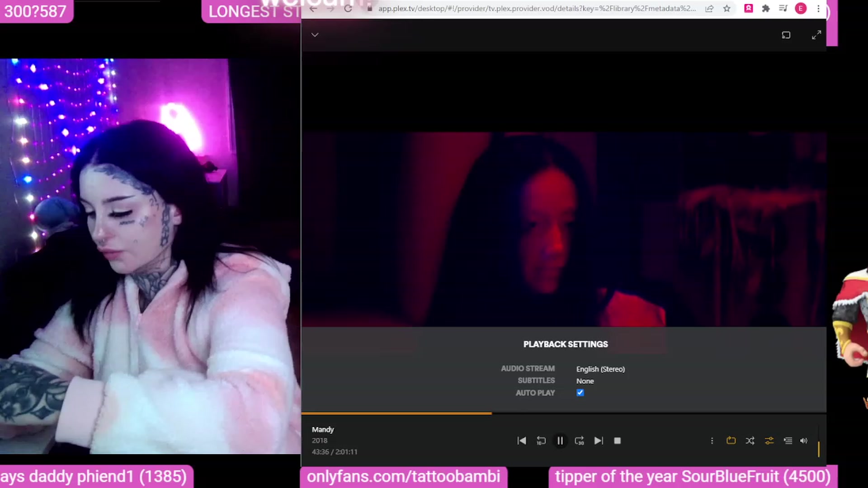Image resolution: width=868 pixels, height=488 pixels.
Task: Mute the Plex player volume
Action: click(x=804, y=441)
